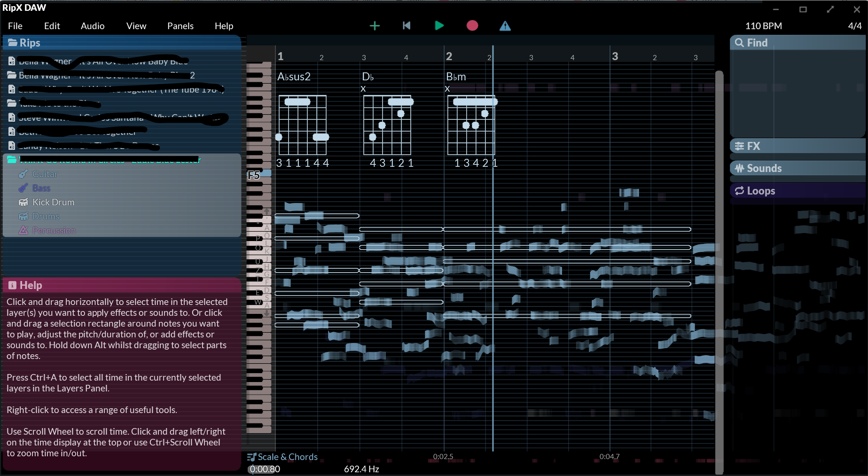Click the blue warning triangle icon

click(x=505, y=26)
